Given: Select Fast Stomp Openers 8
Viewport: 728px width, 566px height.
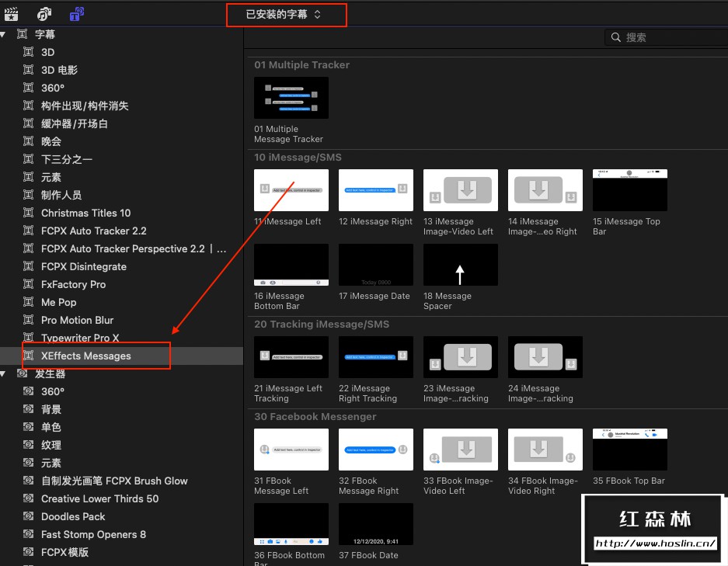Looking at the screenshot, I should [93, 534].
